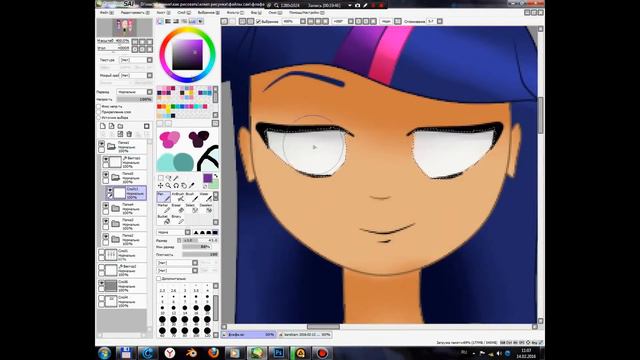Select the AirBrush tool
Viewport: 640px width, 360px height.
click(x=178, y=197)
